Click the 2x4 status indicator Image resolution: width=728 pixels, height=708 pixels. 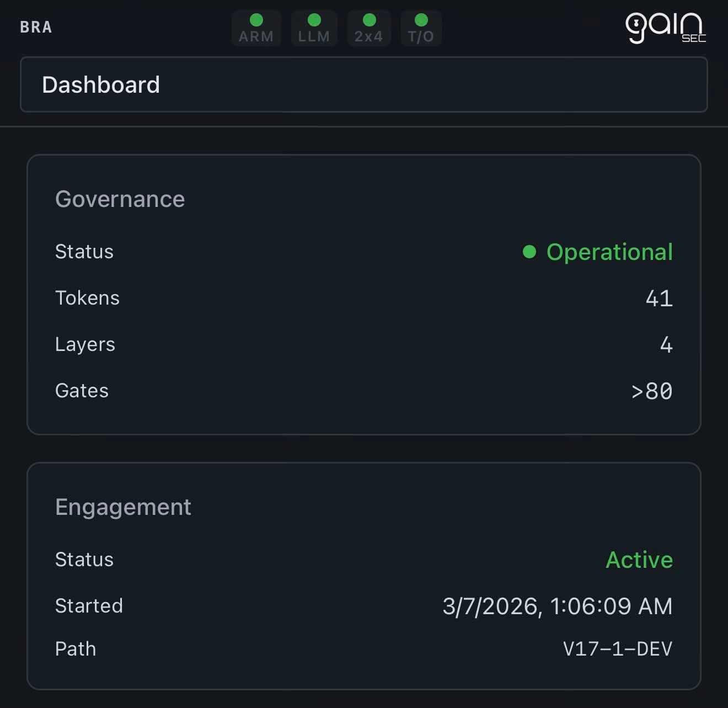pos(368,28)
